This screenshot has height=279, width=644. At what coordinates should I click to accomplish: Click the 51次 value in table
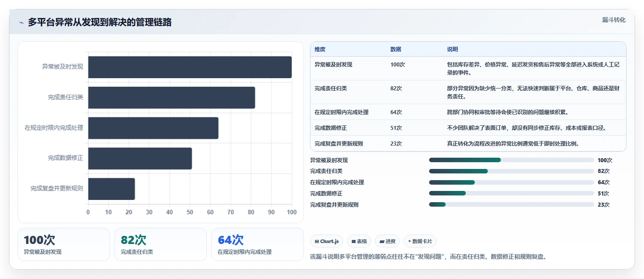(x=396, y=128)
